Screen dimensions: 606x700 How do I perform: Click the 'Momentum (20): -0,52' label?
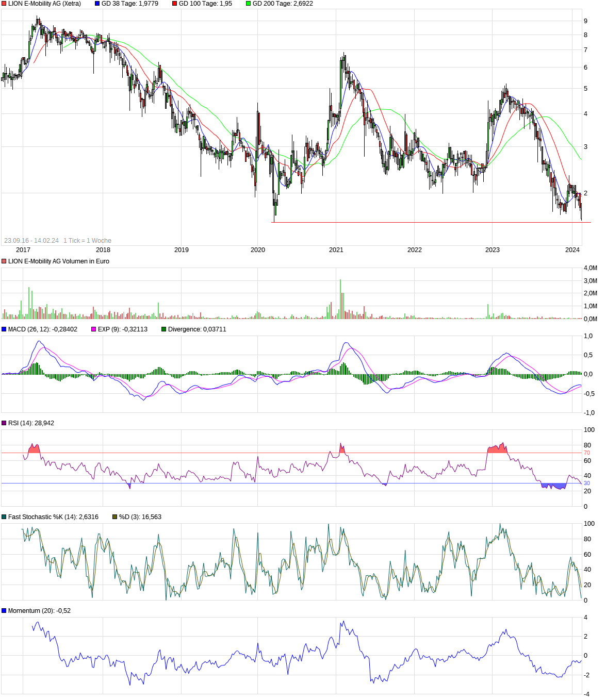pos(39,611)
